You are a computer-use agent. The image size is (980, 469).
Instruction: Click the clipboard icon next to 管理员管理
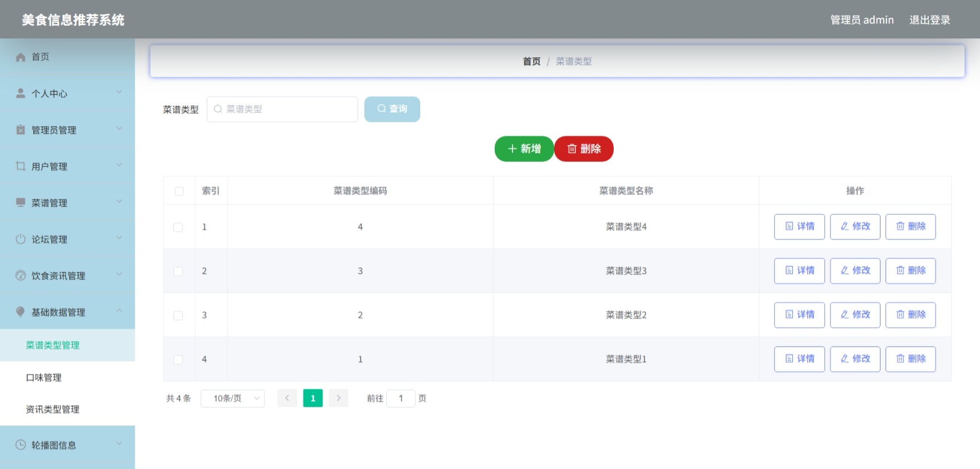click(x=21, y=129)
